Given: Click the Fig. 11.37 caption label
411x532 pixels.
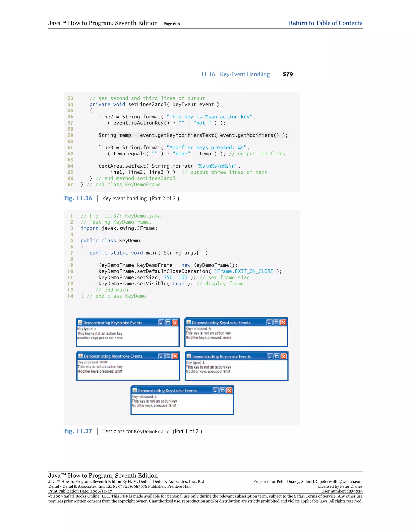Looking at the screenshot, I should pyautogui.click(x=78, y=431).
